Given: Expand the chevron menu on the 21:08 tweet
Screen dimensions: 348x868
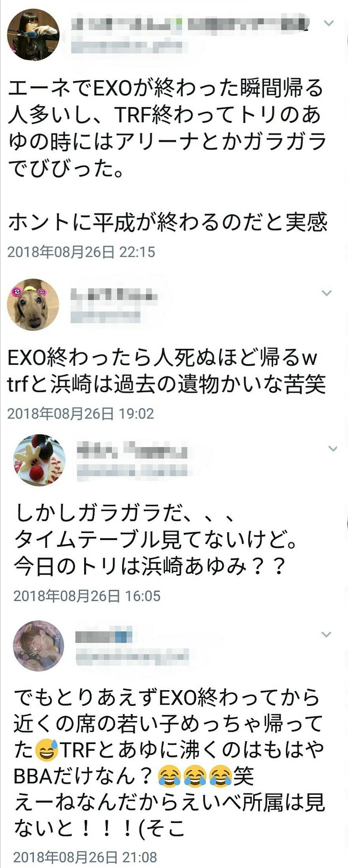Looking at the screenshot, I should [x=326, y=634].
